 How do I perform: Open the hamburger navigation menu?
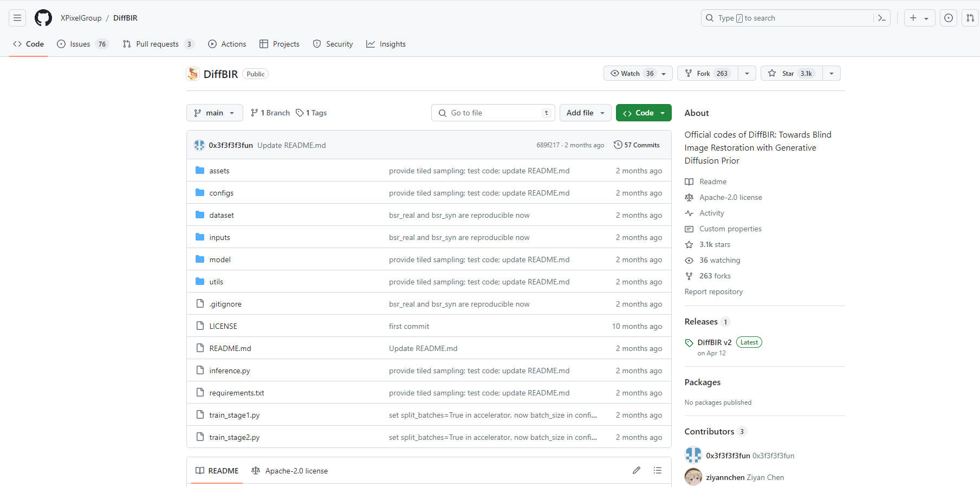coord(17,18)
